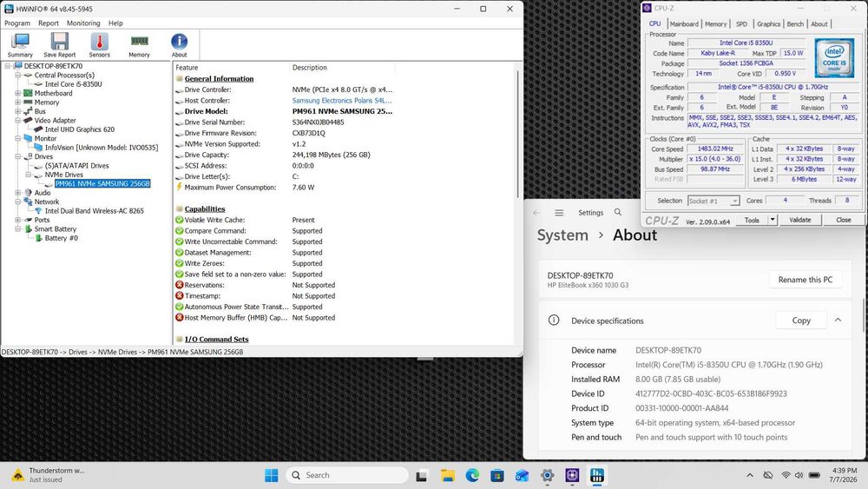Image resolution: width=868 pixels, height=489 pixels.
Task: Click the HWiNFO taskbar icon
Action: (x=597, y=475)
